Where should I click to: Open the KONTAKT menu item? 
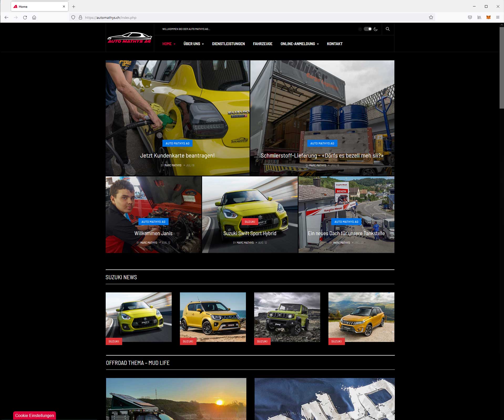(335, 44)
